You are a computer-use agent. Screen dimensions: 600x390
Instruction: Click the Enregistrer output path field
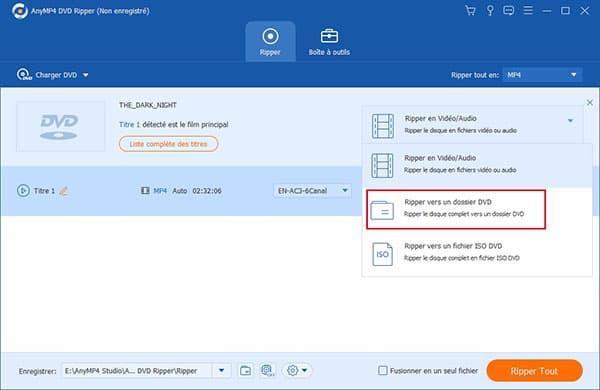point(137,370)
